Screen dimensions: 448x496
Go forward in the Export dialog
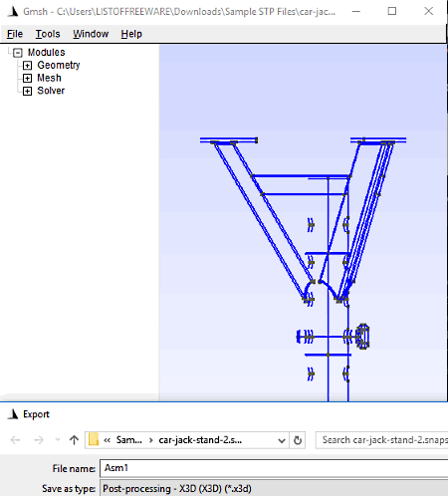click(39, 440)
